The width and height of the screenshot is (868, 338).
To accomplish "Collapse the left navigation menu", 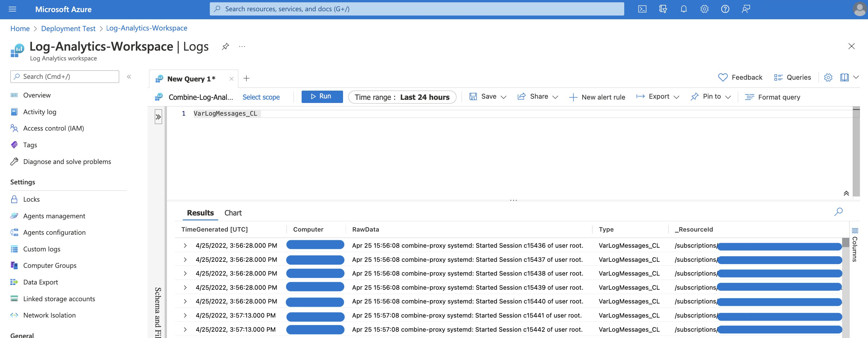I will click(x=129, y=77).
